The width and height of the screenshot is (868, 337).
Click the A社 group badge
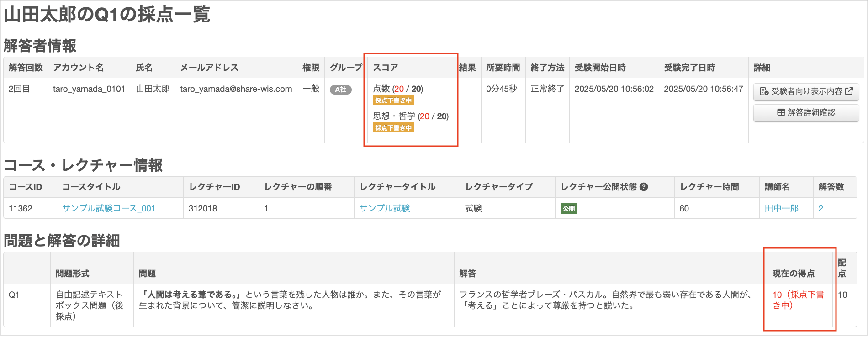341,90
